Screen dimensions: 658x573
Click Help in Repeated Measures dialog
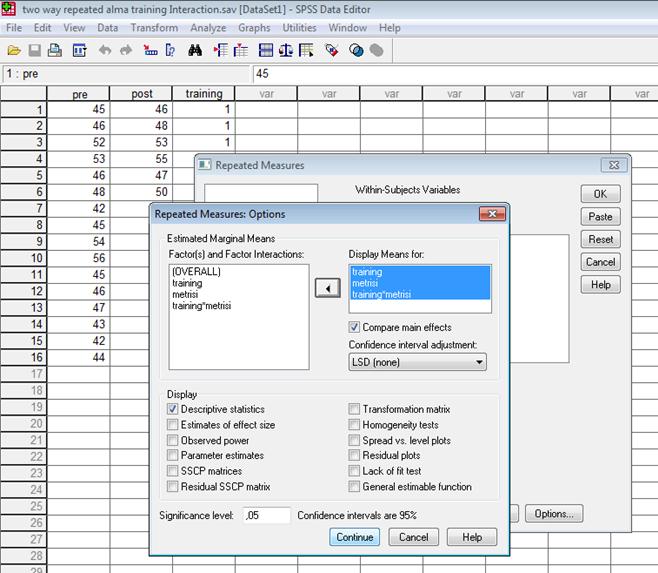[x=601, y=285]
